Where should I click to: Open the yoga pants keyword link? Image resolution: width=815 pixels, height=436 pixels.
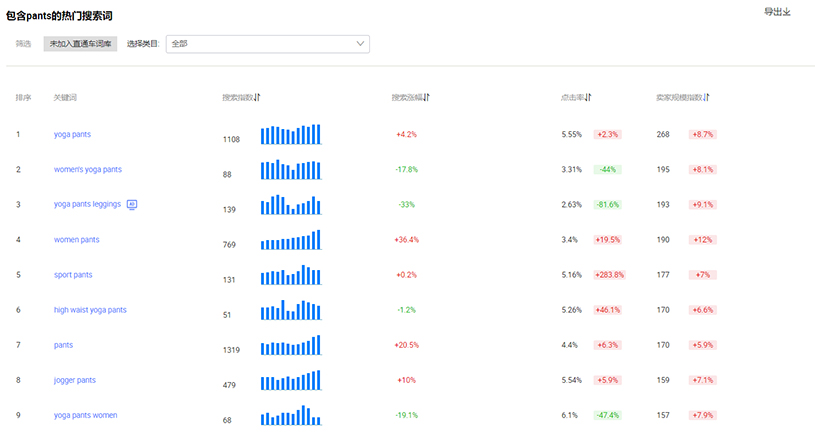point(72,134)
